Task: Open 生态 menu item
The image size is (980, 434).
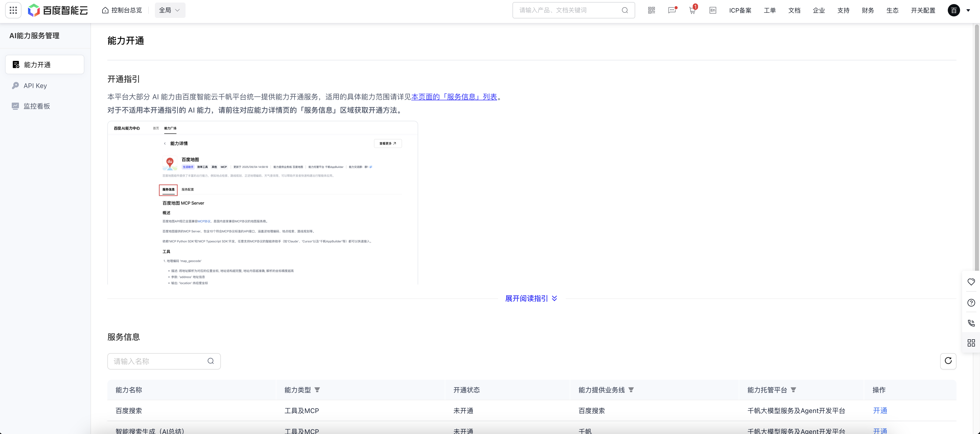Action: coord(892,10)
